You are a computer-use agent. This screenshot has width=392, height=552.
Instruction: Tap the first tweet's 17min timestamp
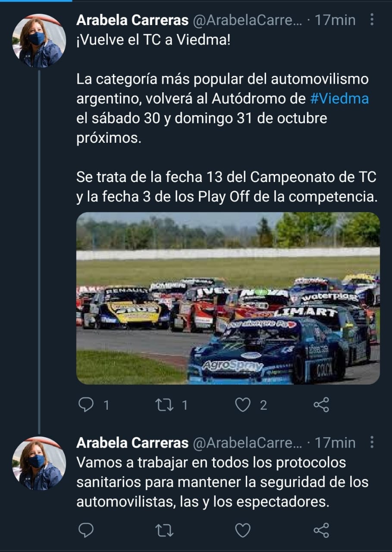pos(335,20)
